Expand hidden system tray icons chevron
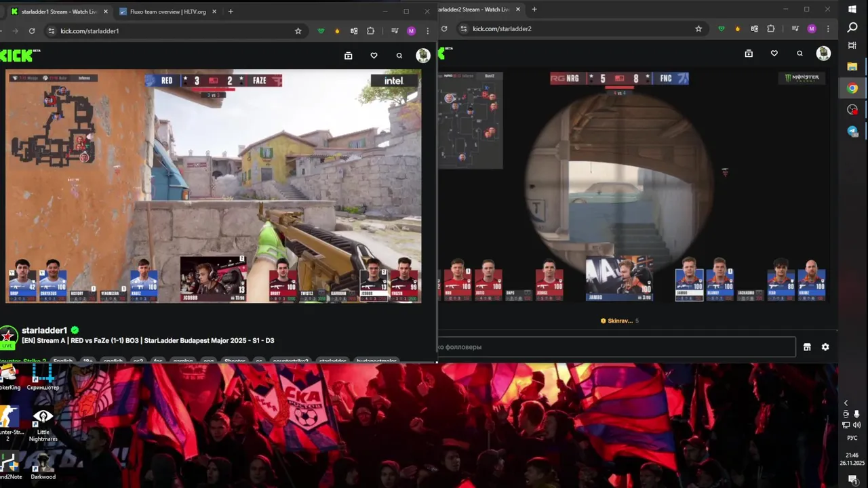868x488 pixels. 846,403
